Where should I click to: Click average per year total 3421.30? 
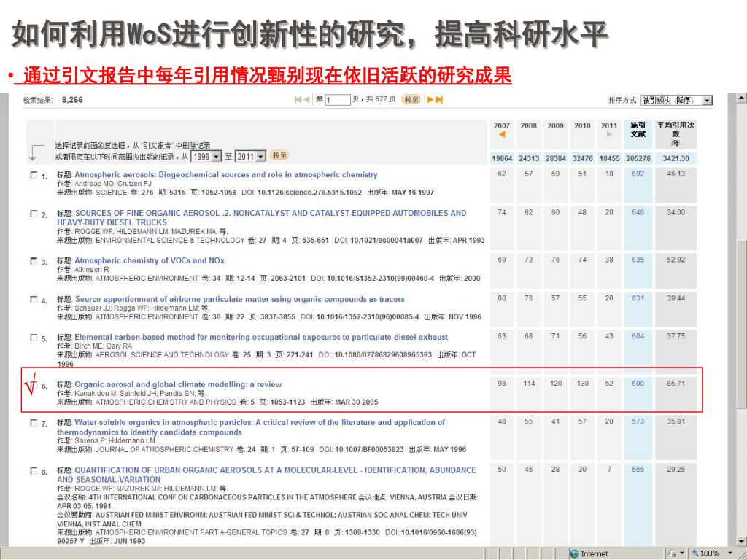click(x=676, y=158)
